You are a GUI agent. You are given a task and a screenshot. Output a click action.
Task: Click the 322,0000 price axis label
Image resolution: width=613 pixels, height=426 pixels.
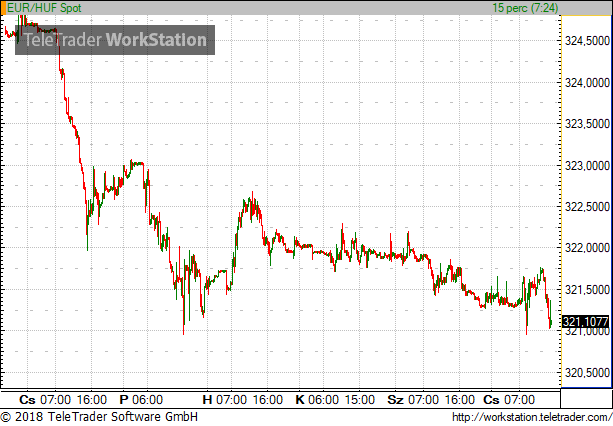[587, 248]
